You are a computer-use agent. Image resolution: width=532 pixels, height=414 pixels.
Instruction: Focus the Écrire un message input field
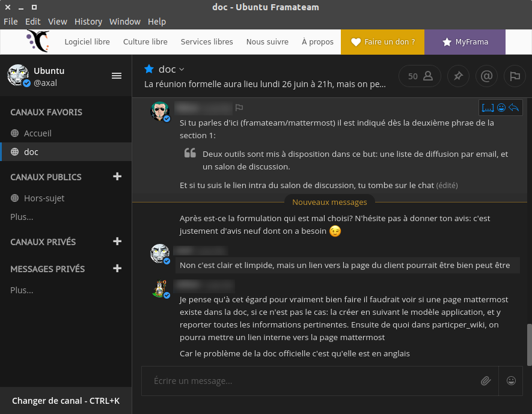click(310, 381)
